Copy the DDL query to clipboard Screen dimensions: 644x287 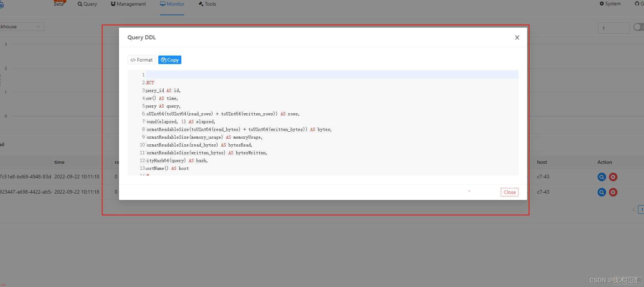click(x=170, y=60)
